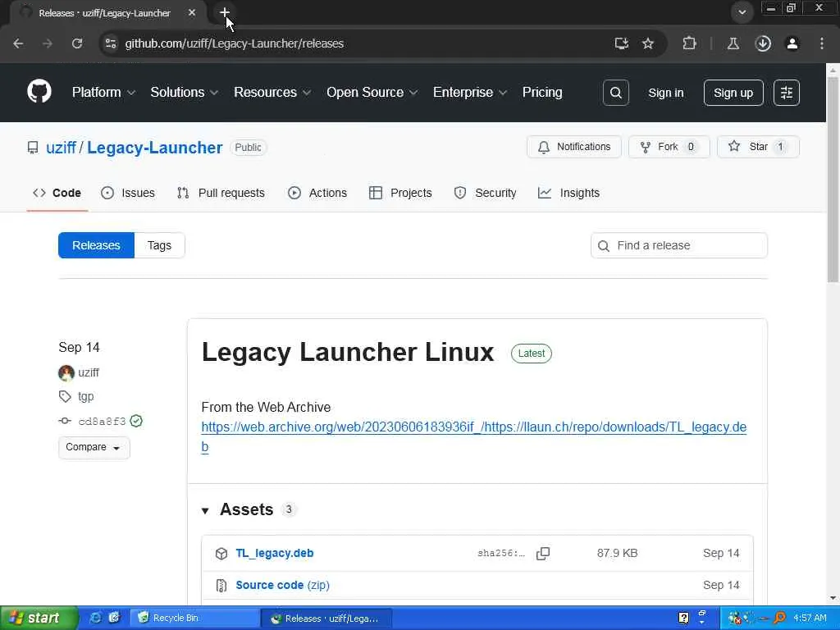The image size is (840, 630).
Task: Copy sha256 of TL_legacy.deb
Action: tap(543, 554)
